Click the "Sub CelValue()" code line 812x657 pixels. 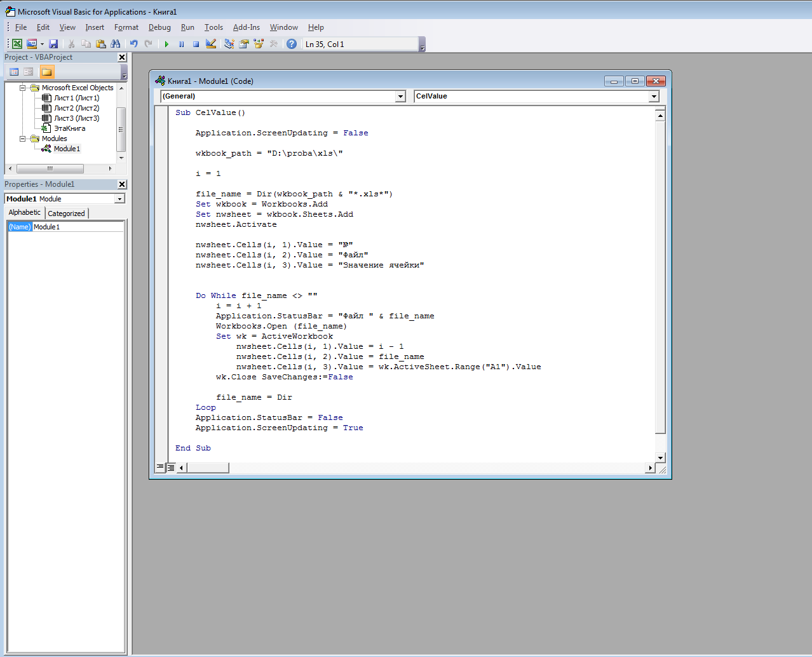tap(210, 112)
